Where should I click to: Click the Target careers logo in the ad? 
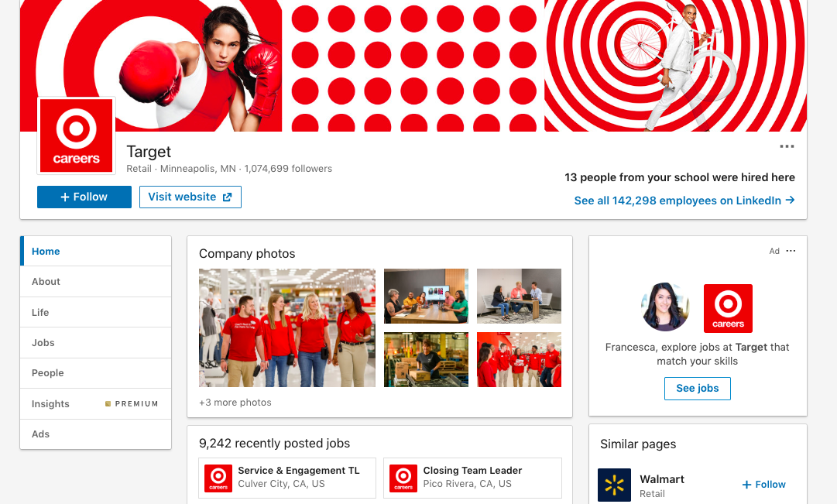click(728, 308)
